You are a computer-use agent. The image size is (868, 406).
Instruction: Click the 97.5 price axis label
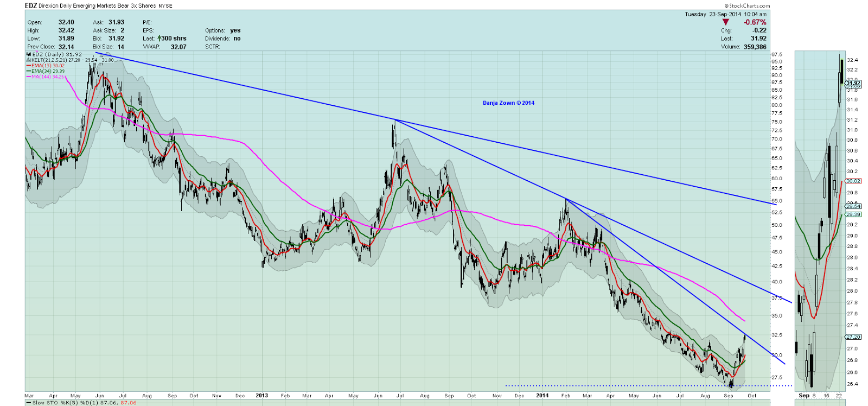777,55
